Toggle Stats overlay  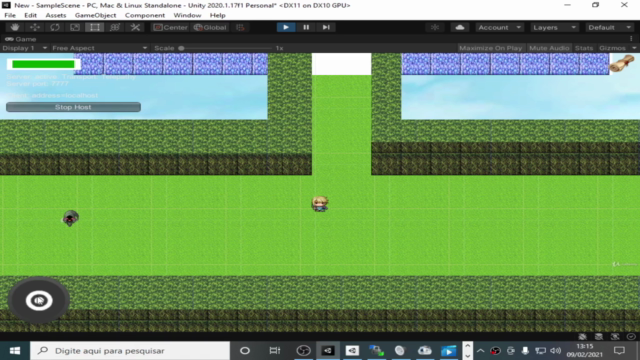pyautogui.click(x=584, y=48)
